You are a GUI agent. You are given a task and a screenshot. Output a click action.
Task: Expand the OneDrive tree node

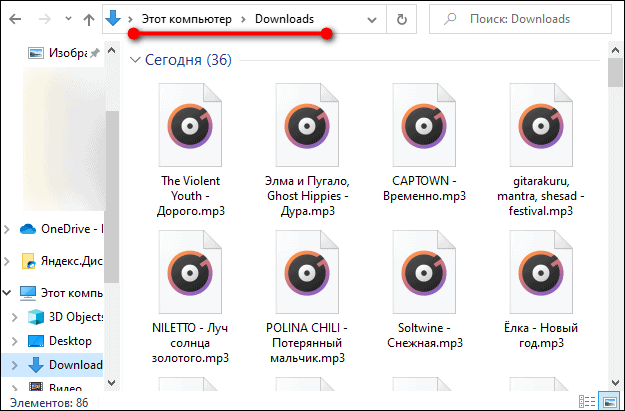7,229
